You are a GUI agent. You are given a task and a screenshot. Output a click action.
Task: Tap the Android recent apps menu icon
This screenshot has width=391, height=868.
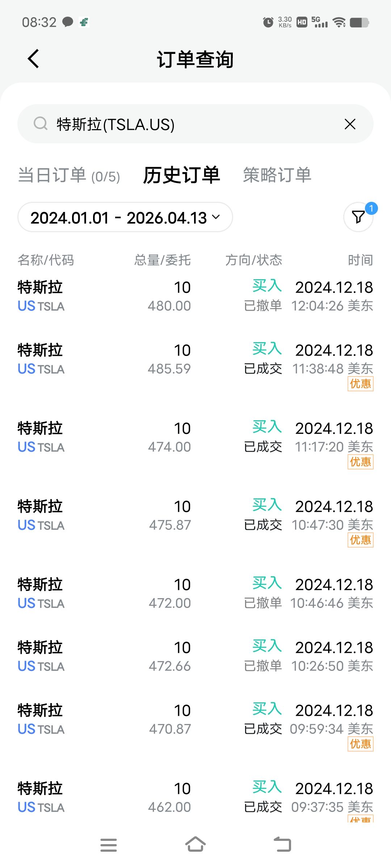pos(109,845)
